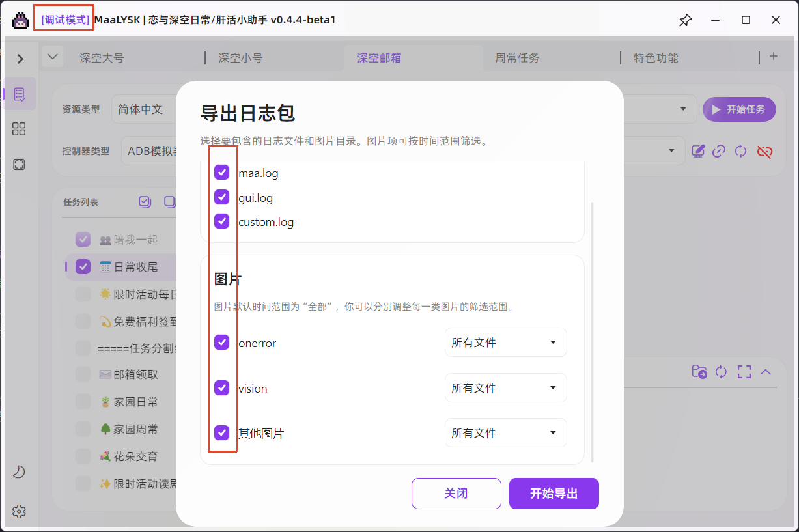Uncheck the vision images checkbox
799x532 pixels.
[222, 387]
